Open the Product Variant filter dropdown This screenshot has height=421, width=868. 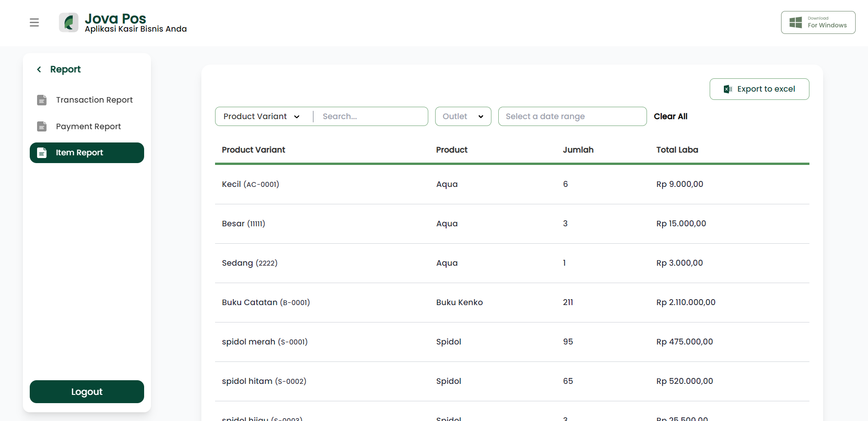coord(262,116)
